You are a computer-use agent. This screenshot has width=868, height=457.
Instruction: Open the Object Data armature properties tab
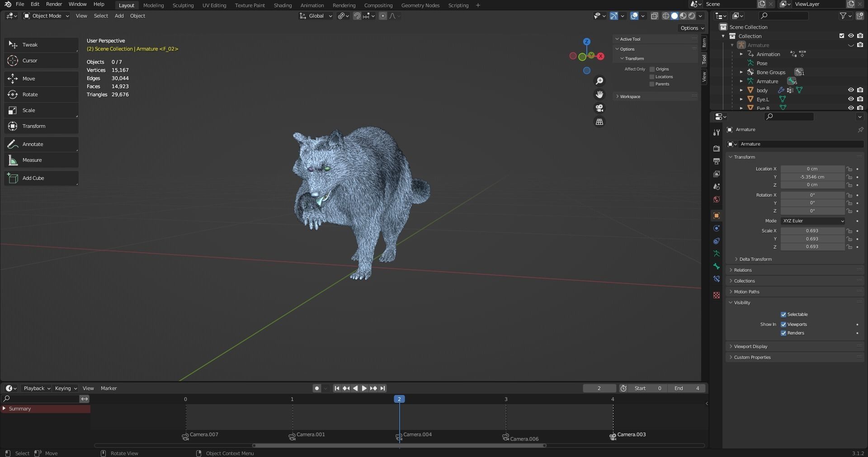coord(717,254)
